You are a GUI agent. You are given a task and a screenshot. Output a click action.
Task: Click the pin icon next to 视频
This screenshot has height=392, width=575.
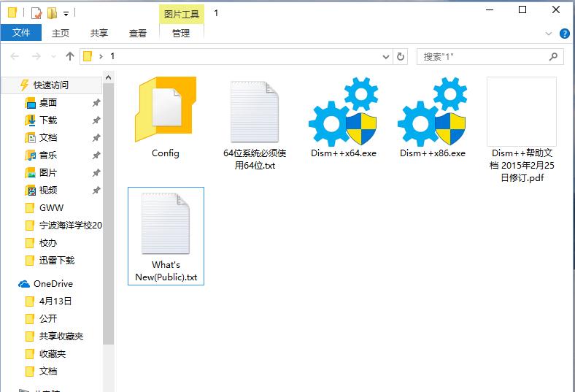coord(96,191)
